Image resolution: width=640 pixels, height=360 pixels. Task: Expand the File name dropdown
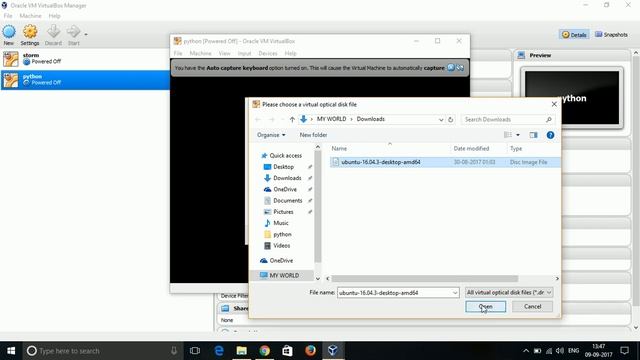click(x=455, y=293)
